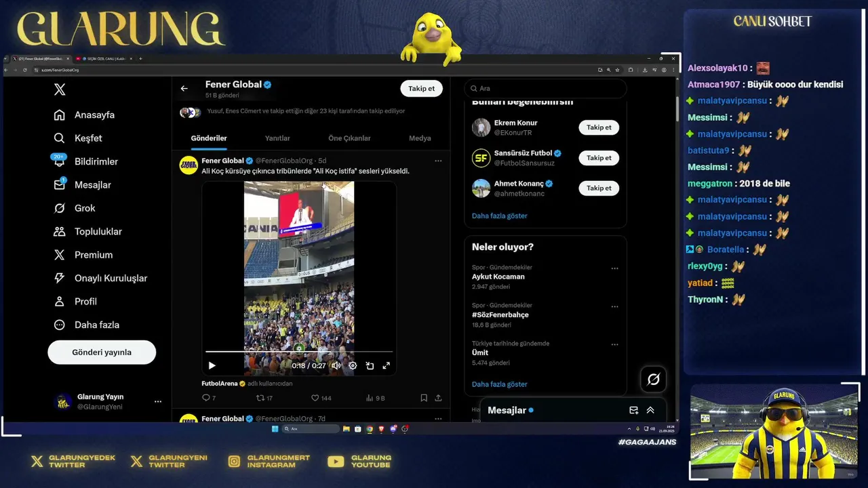Follow Ekrem Konur
Screen dimensions: 868x488
599,127
